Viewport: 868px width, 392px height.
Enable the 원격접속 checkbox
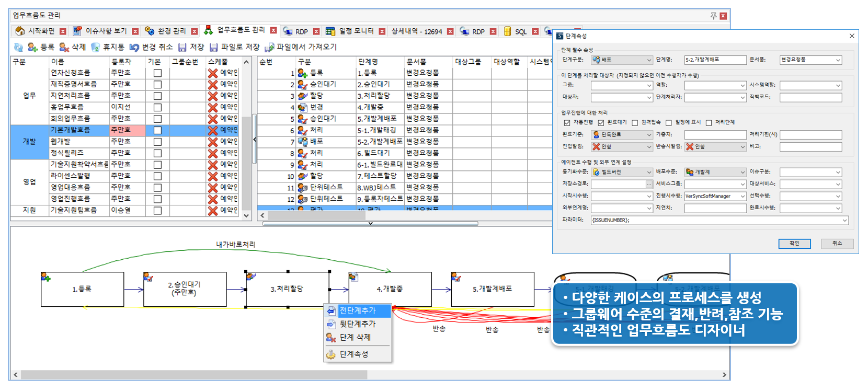coord(635,123)
